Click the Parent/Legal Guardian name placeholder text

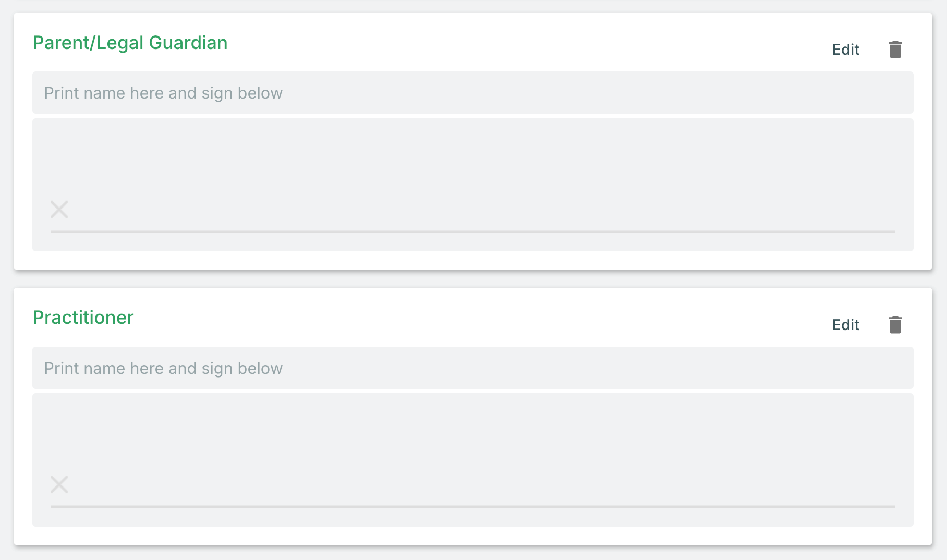pyautogui.click(x=163, y=93)
